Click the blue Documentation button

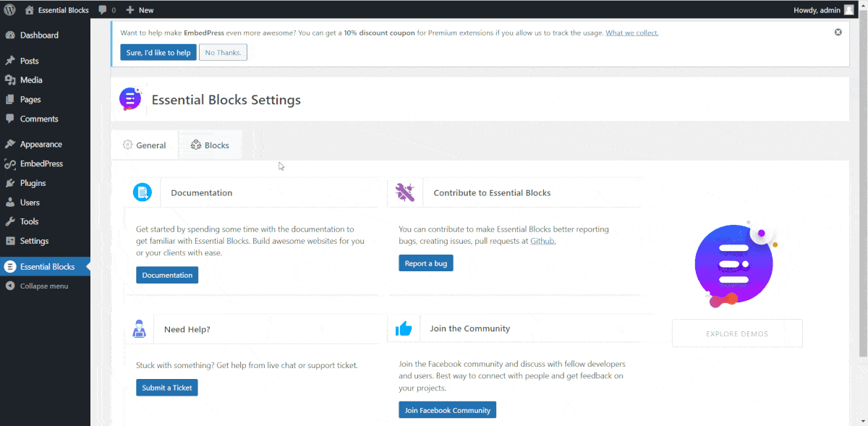tap(167, 275)
